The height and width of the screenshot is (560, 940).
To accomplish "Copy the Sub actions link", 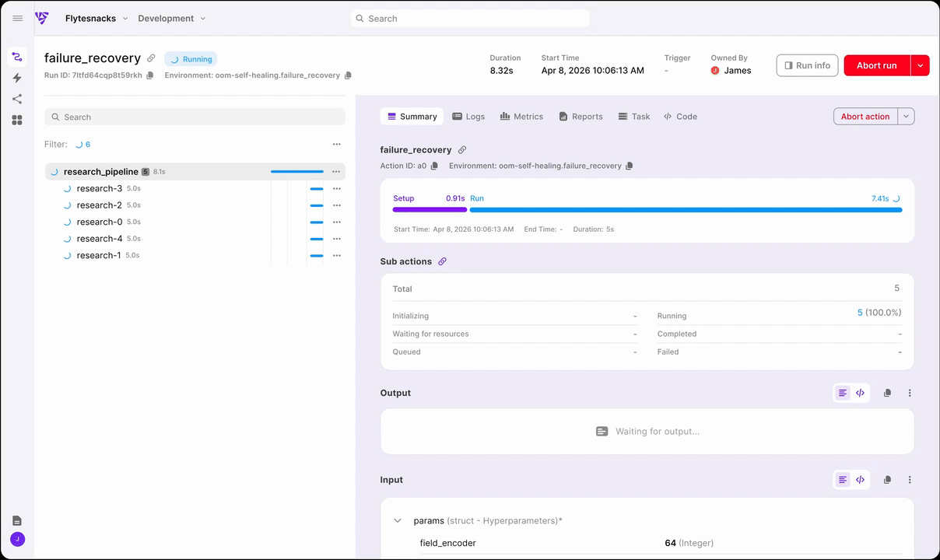I will [442, 261].
